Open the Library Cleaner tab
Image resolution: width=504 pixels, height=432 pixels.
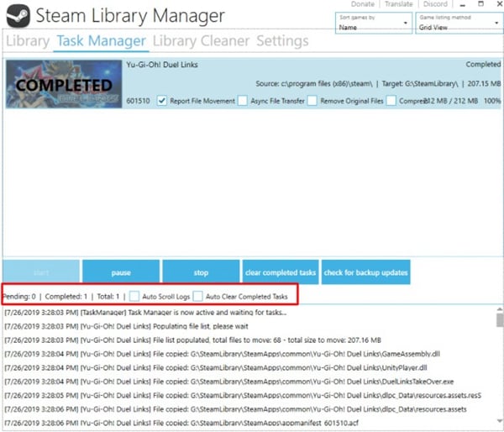click(202, 41)
